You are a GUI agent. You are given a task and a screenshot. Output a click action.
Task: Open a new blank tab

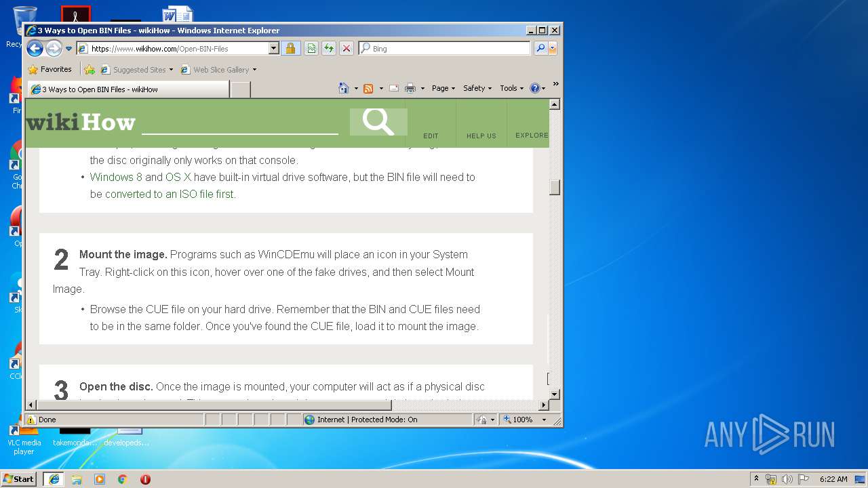coord(240,89)
